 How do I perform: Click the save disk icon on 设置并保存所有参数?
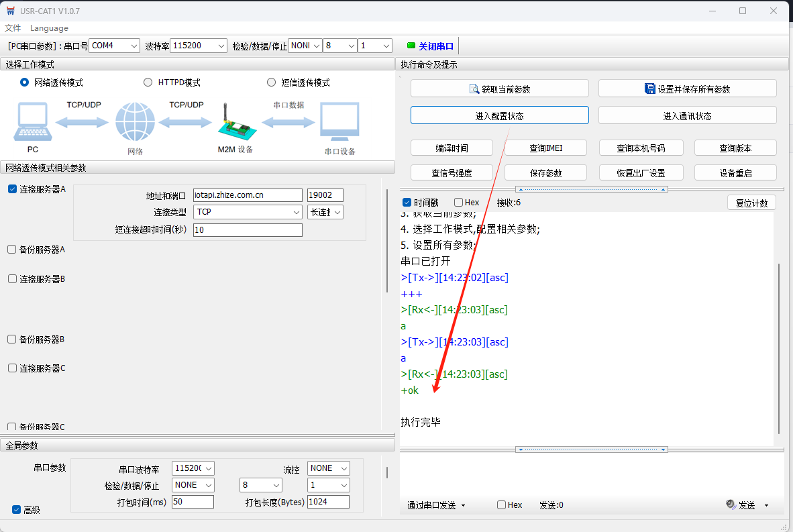click(649, 89)
